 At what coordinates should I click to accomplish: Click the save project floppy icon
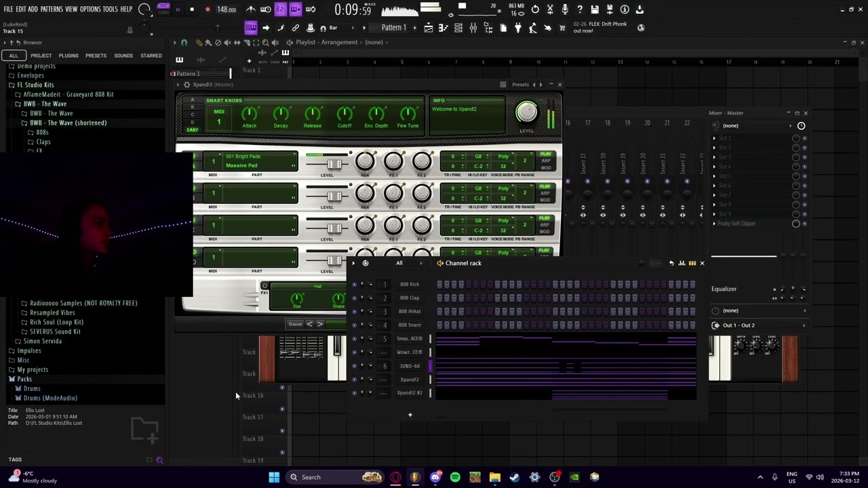(595, 9)
